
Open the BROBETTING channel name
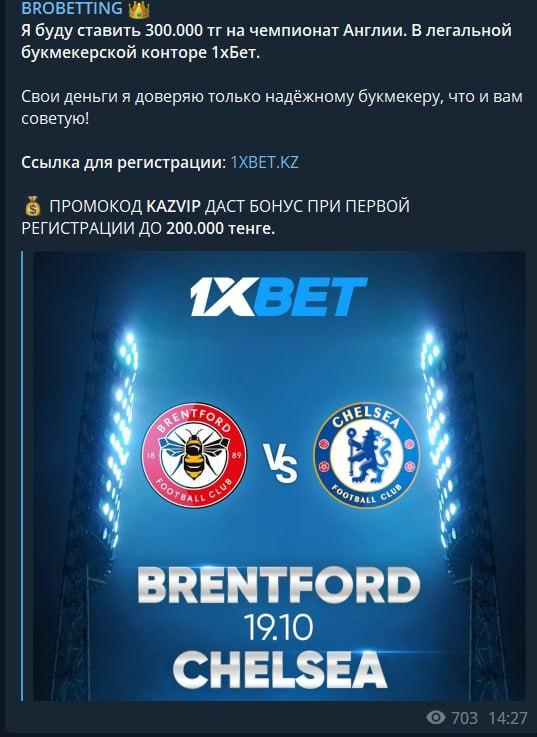72,8
